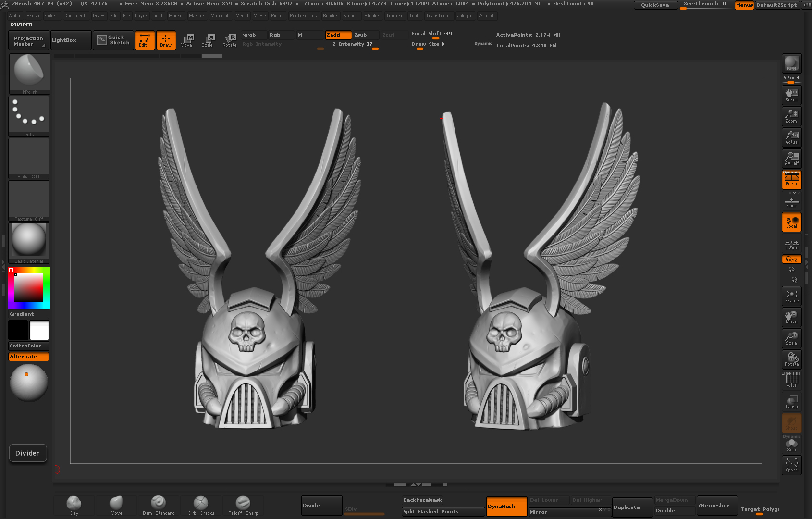812x519 pixels.
Task: Click the Xpose icon
Action: click(x=791, y=465)
